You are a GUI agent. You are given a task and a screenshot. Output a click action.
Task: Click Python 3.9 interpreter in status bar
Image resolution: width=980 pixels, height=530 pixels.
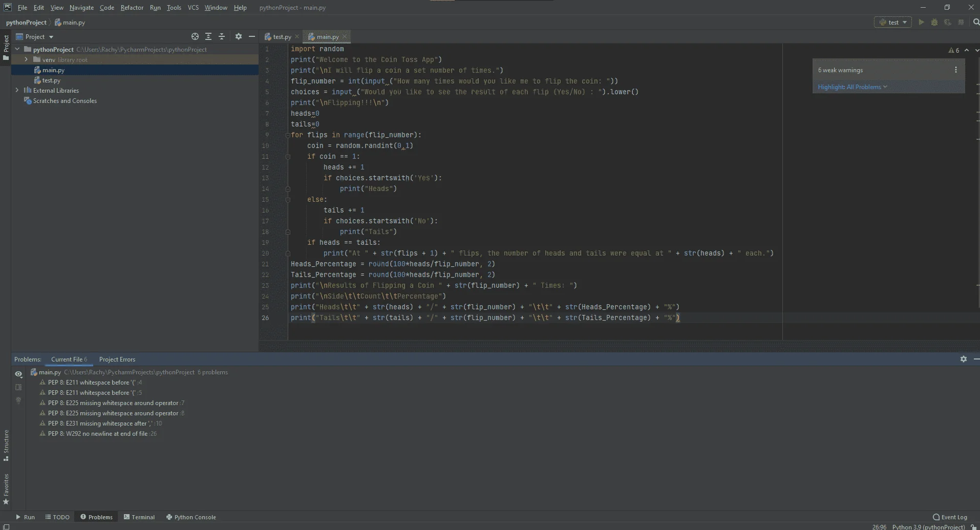point(928,526)
